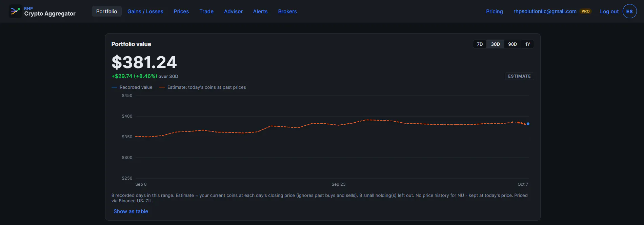
Task: Open the Portfolio tab
Action: click(106, 11)
